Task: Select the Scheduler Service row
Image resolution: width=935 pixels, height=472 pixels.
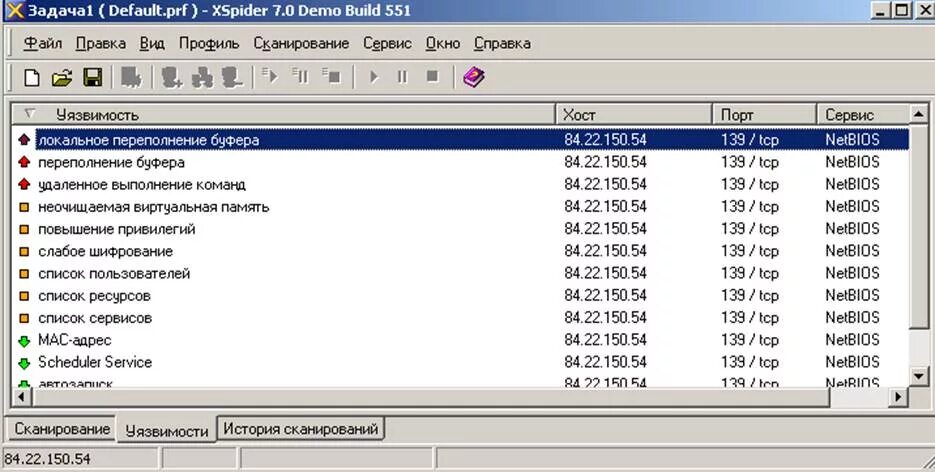Action: click(461, 362)
